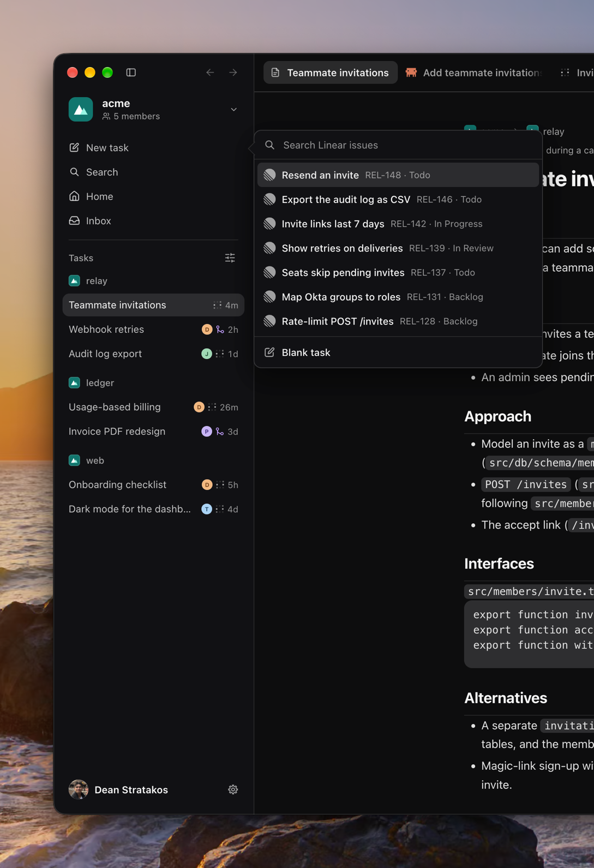Click the document icon on Teammate invitations tab
This screenshot has height=868, width=594.
(275, 73)
